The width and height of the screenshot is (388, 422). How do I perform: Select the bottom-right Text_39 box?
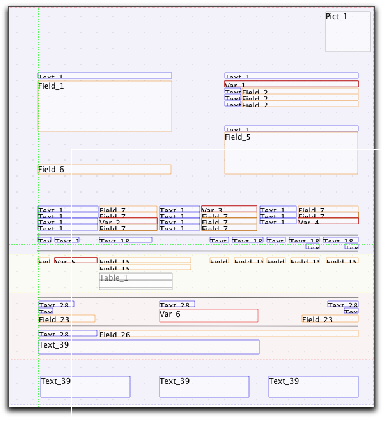tap(313, 387)
